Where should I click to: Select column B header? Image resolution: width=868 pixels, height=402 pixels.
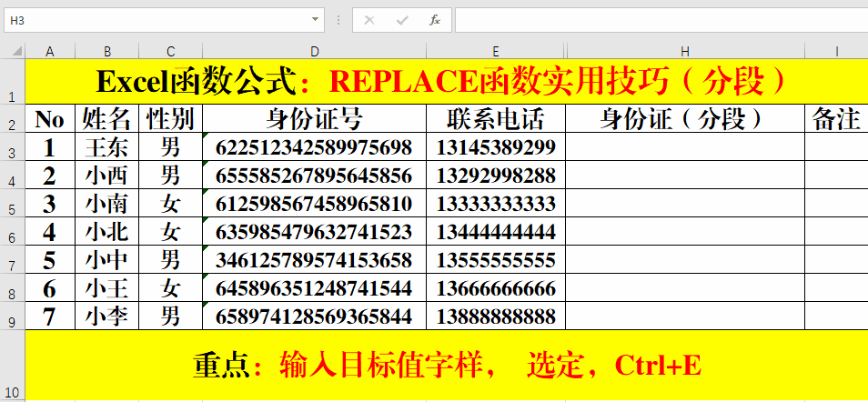coord(106,52)
